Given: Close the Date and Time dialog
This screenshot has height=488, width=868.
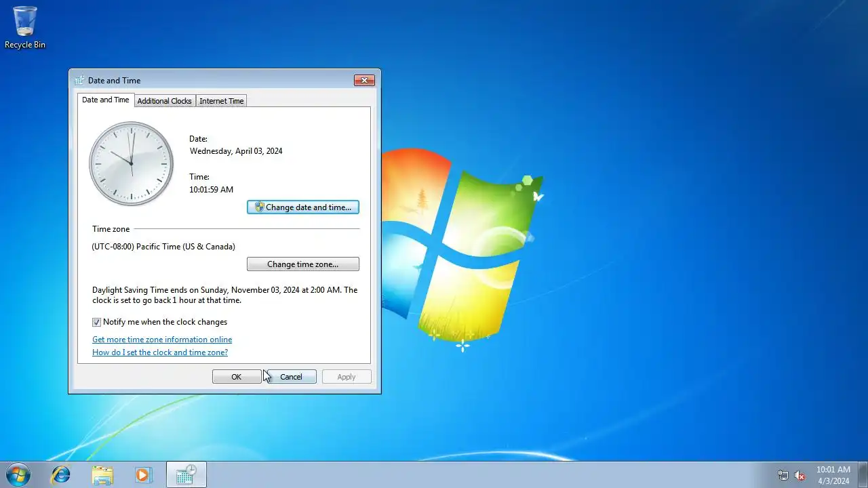Looking at the screenshot, I should 365,80.
